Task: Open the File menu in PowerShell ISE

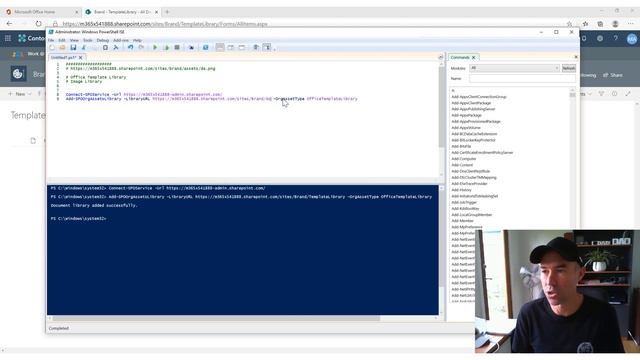Action: point(51,40)
